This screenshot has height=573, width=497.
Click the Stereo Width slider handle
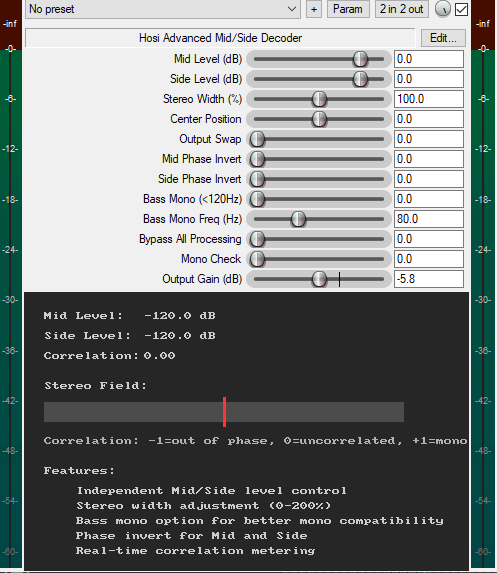coord(319,99)
